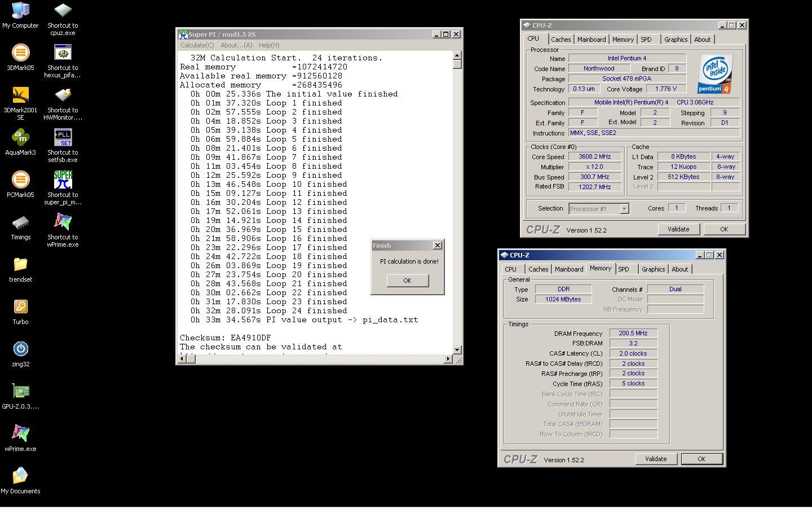Image resolution: width=812 pixels, height=508 pixels.
Task: Switch to Caches tab in upper CPU-Z
Action: [x=561, y=40]
